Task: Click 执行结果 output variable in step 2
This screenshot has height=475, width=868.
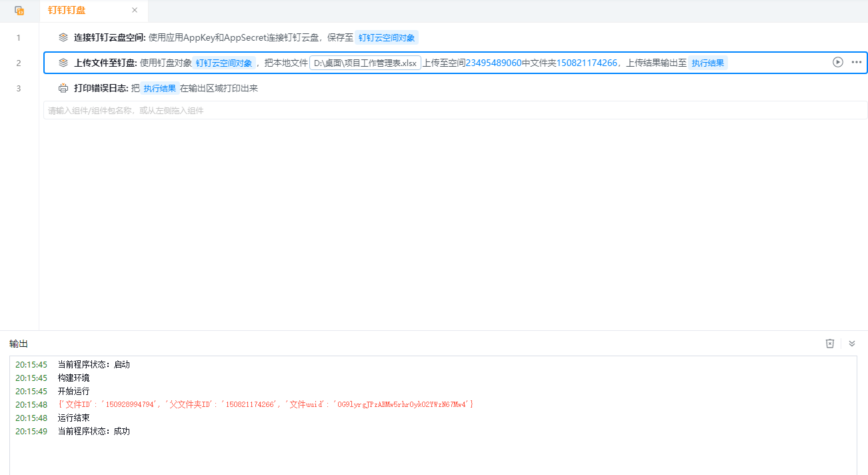Action: tap(707, 63)
